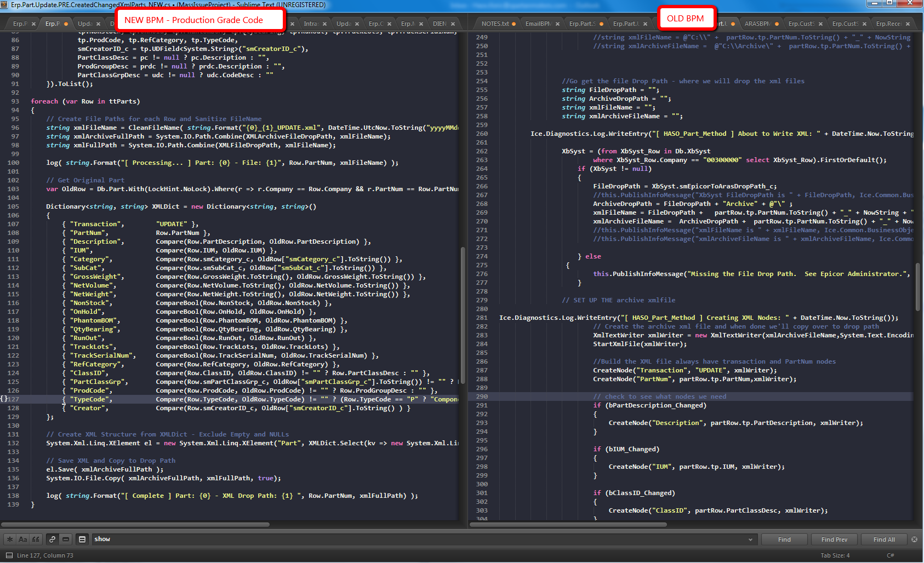Close the EmailBPM tab
Image resolution: width=924 pixels, height=563 pixels.
(x=557, y=24)
